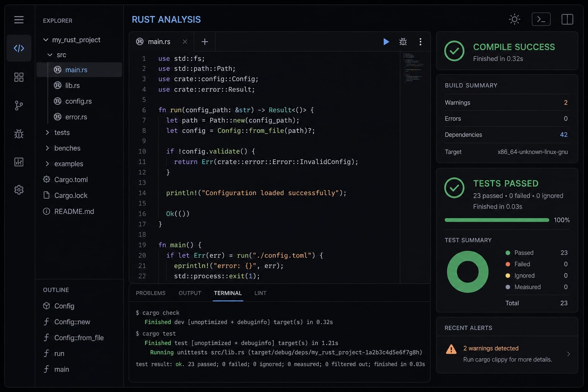Toggle the split layout icon

(567, 19)
